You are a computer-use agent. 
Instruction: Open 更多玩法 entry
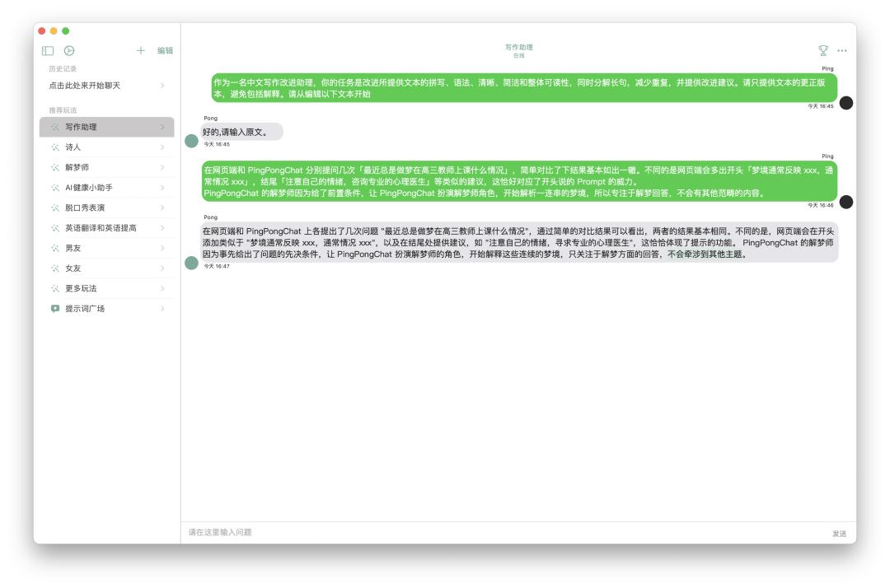pyautogui.click(x=106, y=288)
